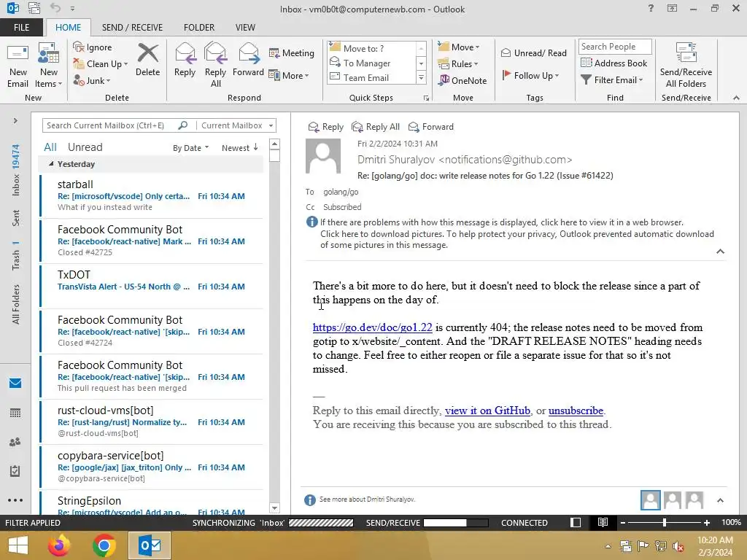
Task: Delete the selected message
Action: pyautogui.click(x=147, y=60)
